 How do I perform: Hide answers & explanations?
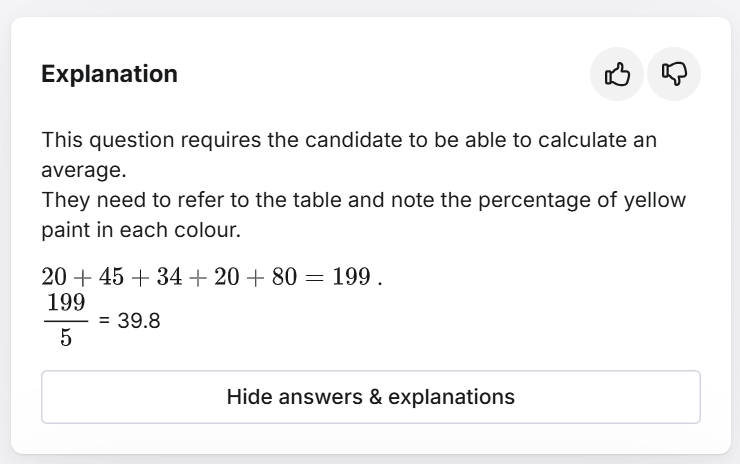[370, 397]
